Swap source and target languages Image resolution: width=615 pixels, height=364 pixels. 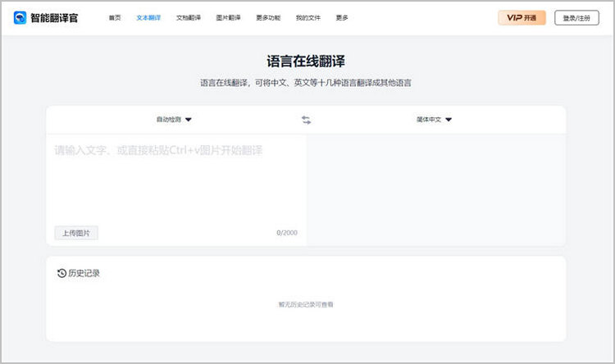point(306,120)
